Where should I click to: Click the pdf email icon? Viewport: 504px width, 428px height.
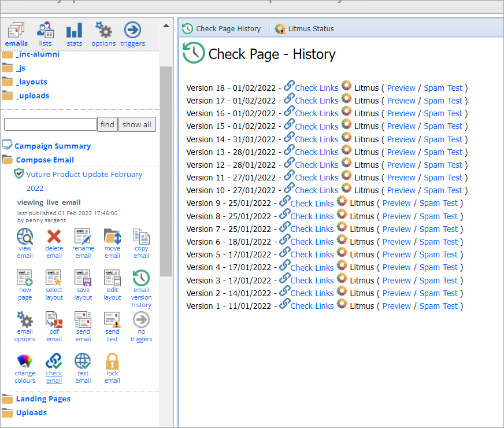click(54, 320)
